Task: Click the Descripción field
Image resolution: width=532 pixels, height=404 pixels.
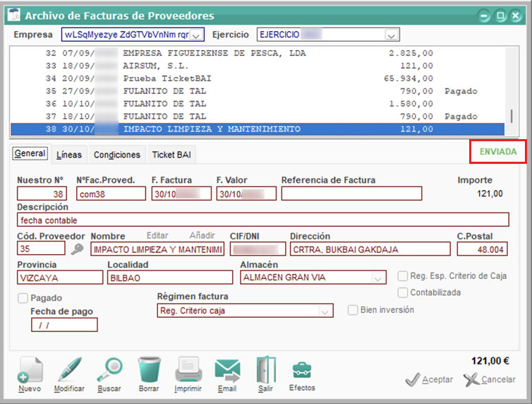Action: (x=263, y=220)
